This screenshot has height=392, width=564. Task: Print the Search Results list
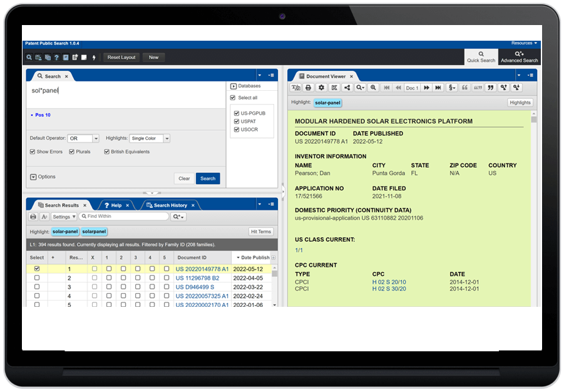click(x=33, y=217)
